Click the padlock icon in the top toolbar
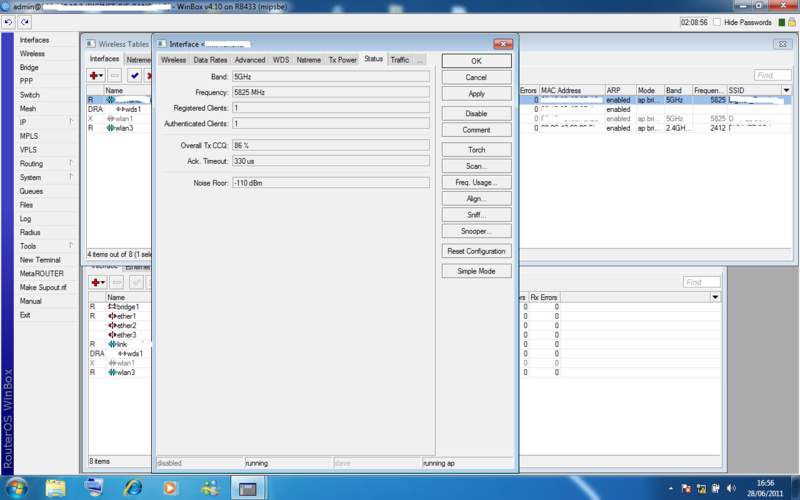 click(x=792, y=22)
